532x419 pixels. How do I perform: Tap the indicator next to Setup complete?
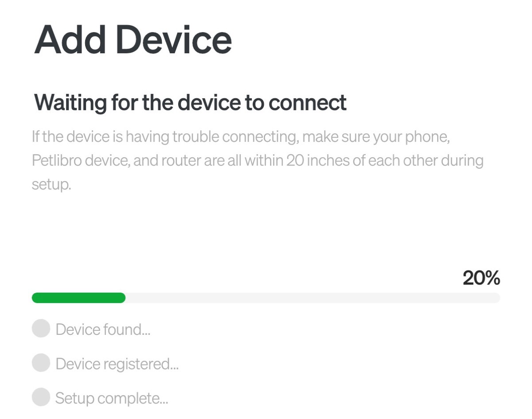[x=40, y=397]
